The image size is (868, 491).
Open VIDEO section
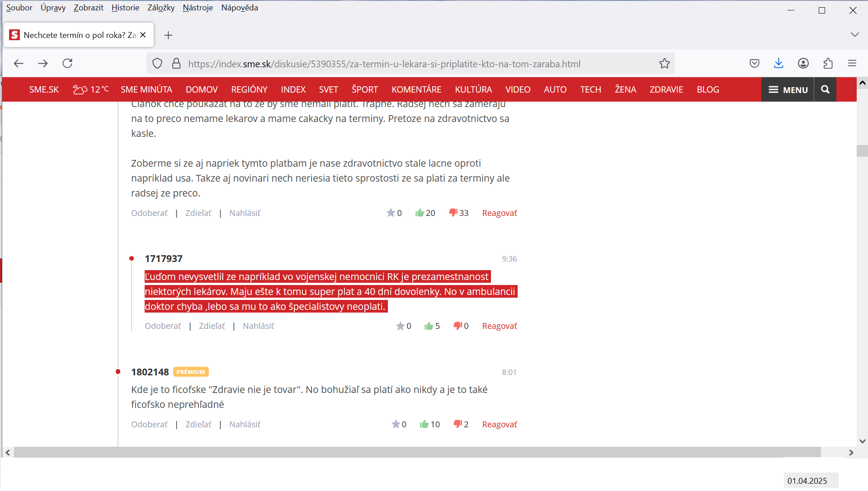[x=518, y=89]
